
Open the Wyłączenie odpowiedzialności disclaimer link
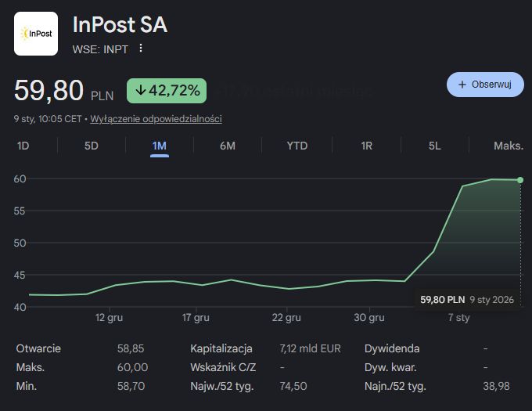click(156, 119)
